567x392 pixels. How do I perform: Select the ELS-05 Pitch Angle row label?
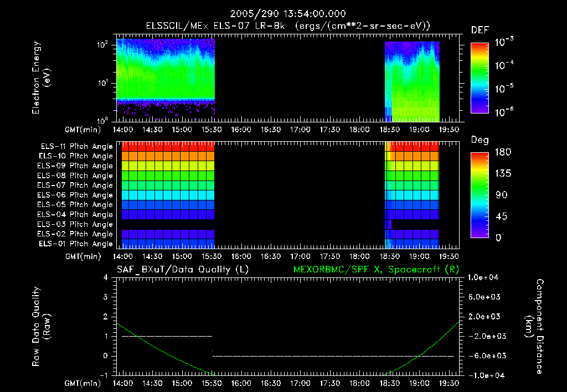tap(75, 205)
